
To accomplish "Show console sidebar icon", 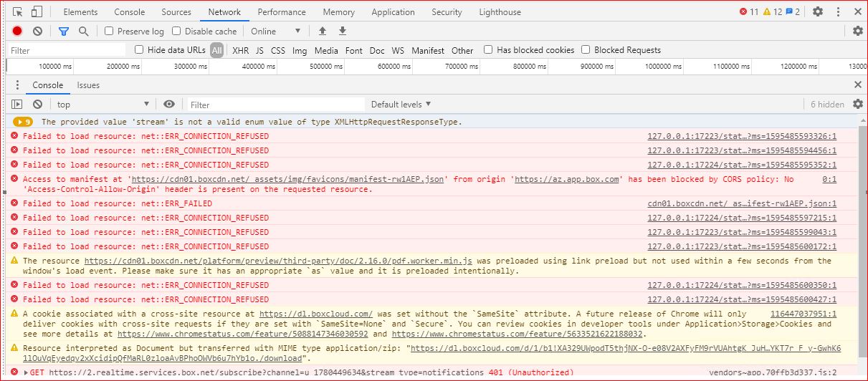I will point(17,105).
